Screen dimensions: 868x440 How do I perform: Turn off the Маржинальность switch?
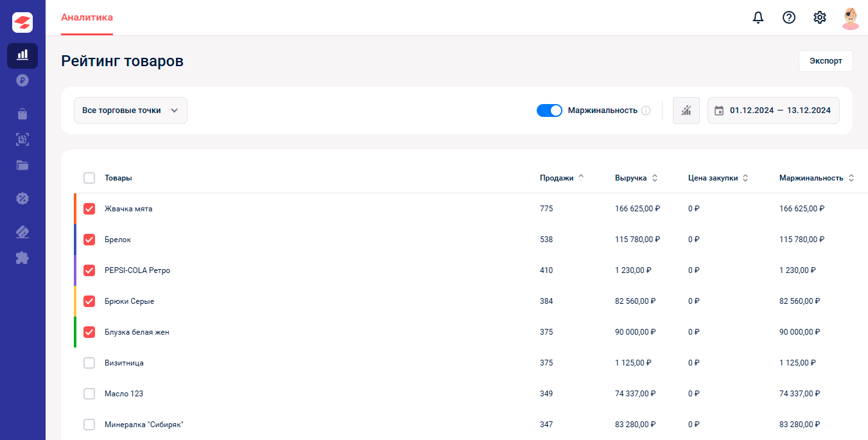point(550,110)
